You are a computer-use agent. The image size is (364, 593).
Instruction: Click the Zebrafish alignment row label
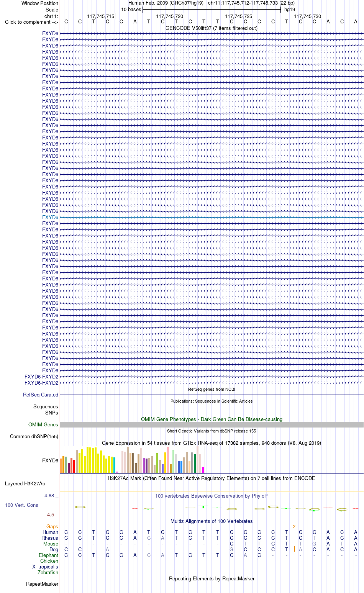click(48, 572)
